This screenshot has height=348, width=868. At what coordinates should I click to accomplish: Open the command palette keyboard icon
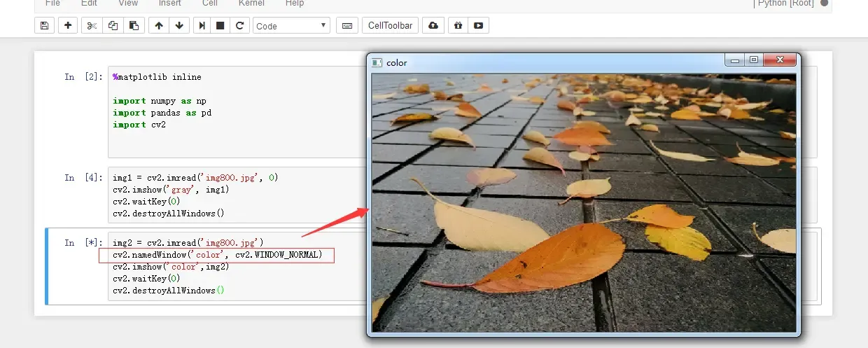click(x=346, y=26)
